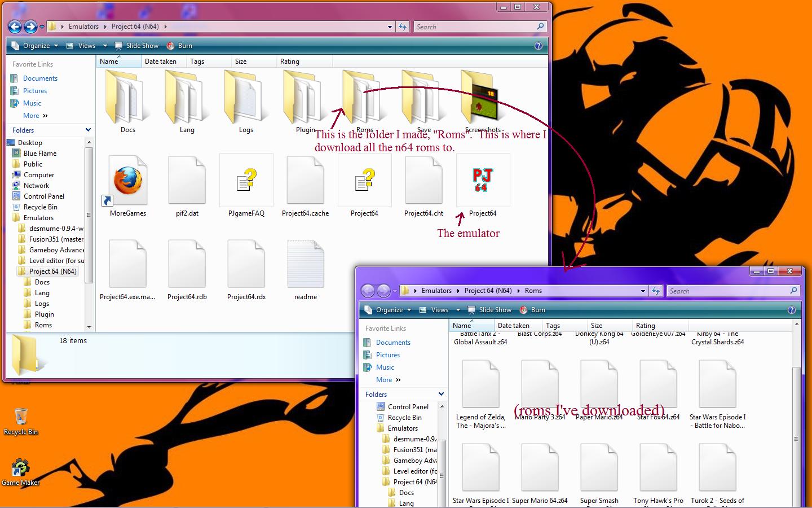Click the Game Maker desktop icon

[20, 470]
